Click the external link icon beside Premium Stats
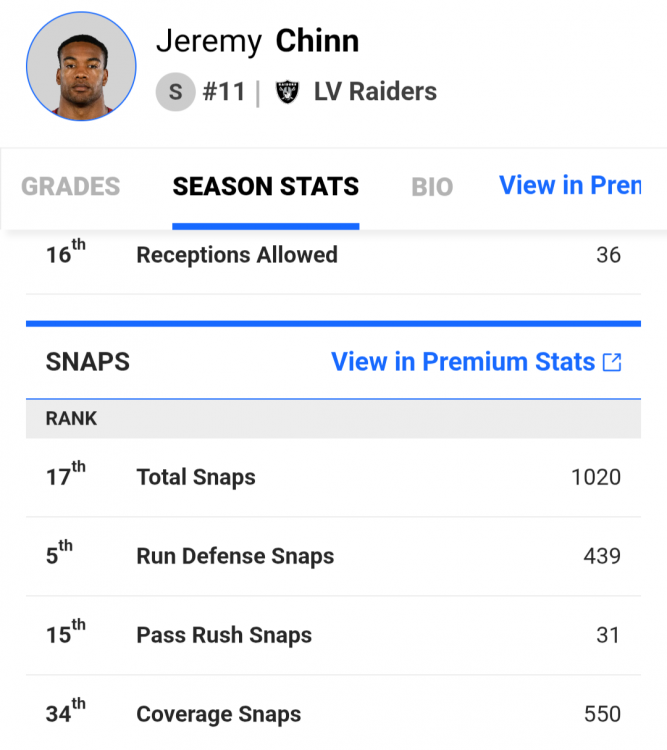667x750 pixels. tap(612, 362)
